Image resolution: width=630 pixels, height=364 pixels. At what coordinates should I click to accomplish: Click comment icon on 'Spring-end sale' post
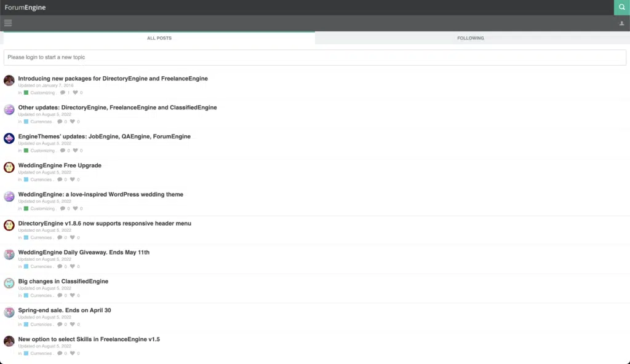point(60,324)
